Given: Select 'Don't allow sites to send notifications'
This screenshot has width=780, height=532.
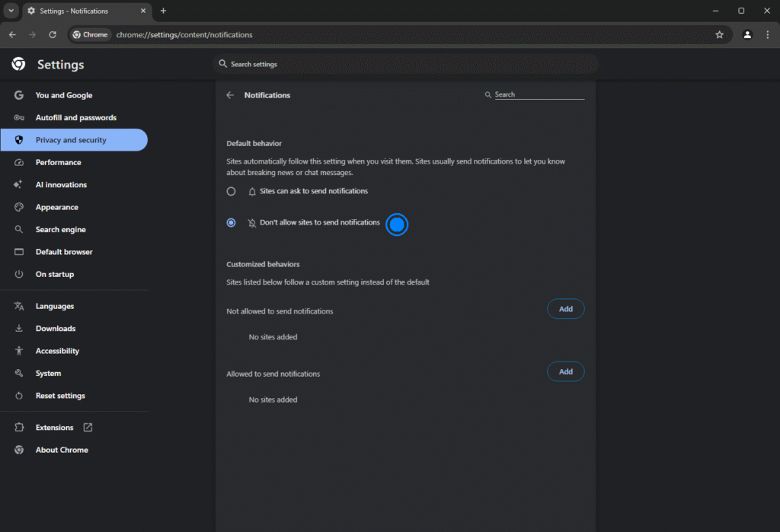Looking at the screenshot, I should [x=232, y=223].
